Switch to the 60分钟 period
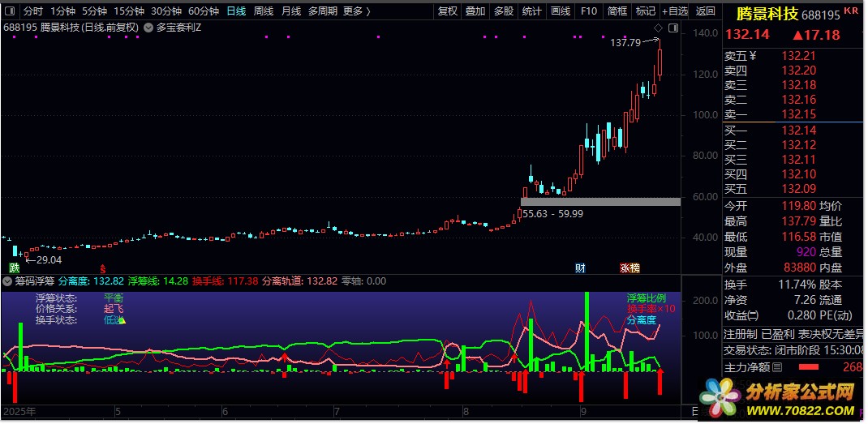The image size is (868, 424). tap(203, 11)
